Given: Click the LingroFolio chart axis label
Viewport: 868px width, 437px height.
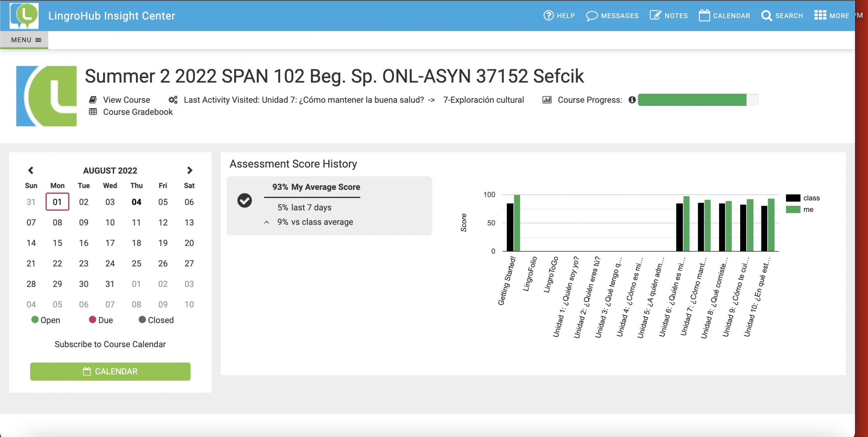Looking at the screenshot, I should 530,274.
